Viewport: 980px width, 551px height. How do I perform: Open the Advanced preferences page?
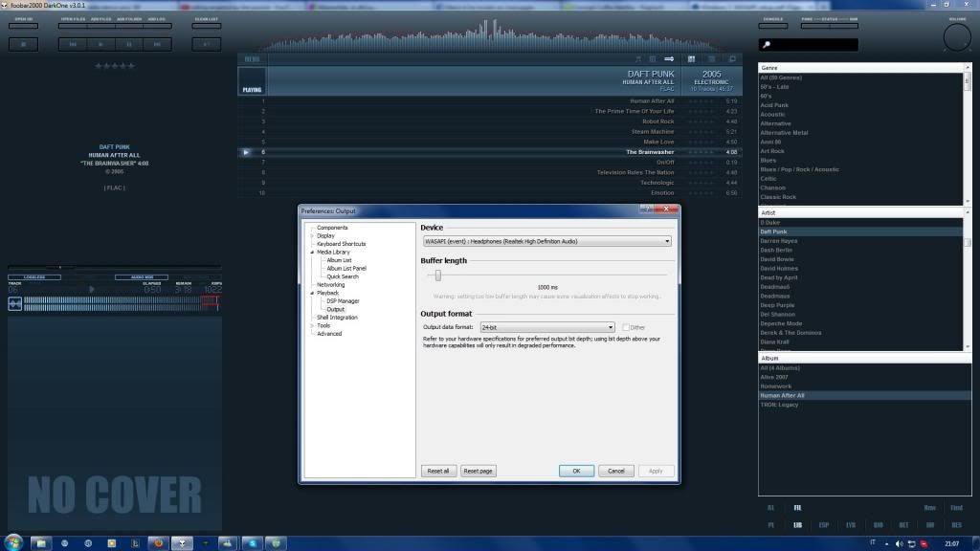tap(329, 334)
